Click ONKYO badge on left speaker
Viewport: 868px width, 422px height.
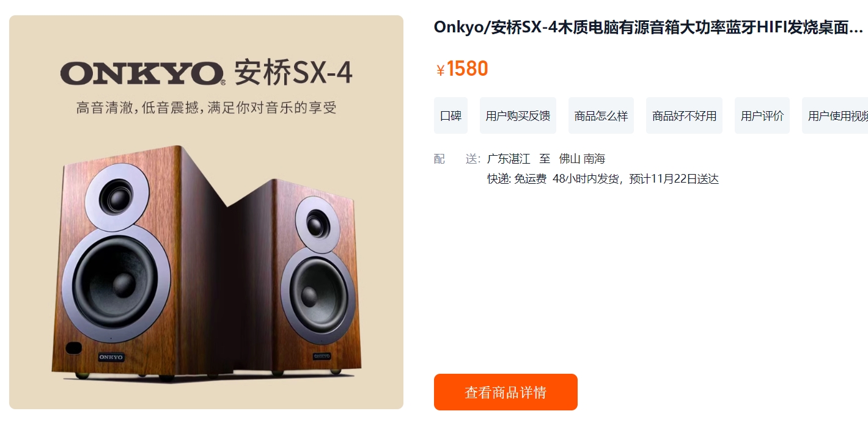coord(111,357)
